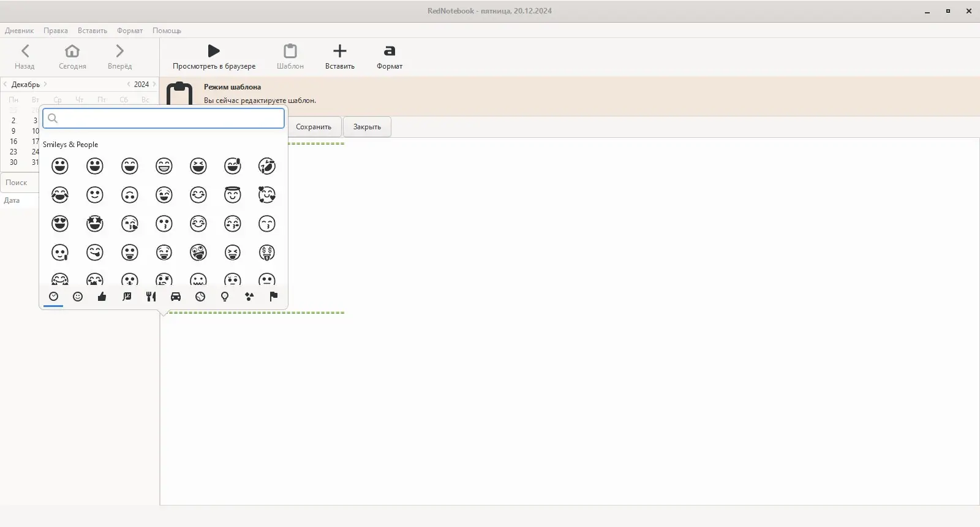This screenshot has height=527, width=980.
Task: Insert the grinning emoji with sweat drop
Action: coord(233,166)
